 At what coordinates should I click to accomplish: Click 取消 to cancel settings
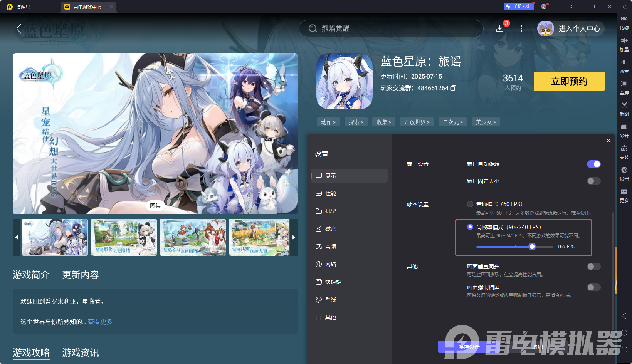pos(538,347)
